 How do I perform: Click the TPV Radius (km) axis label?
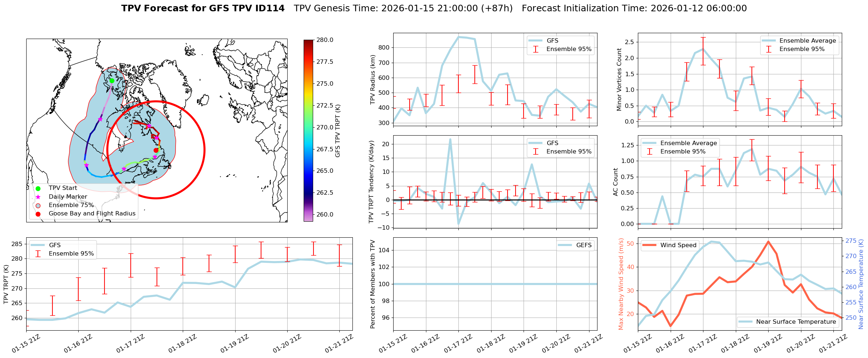pos(372,79)
